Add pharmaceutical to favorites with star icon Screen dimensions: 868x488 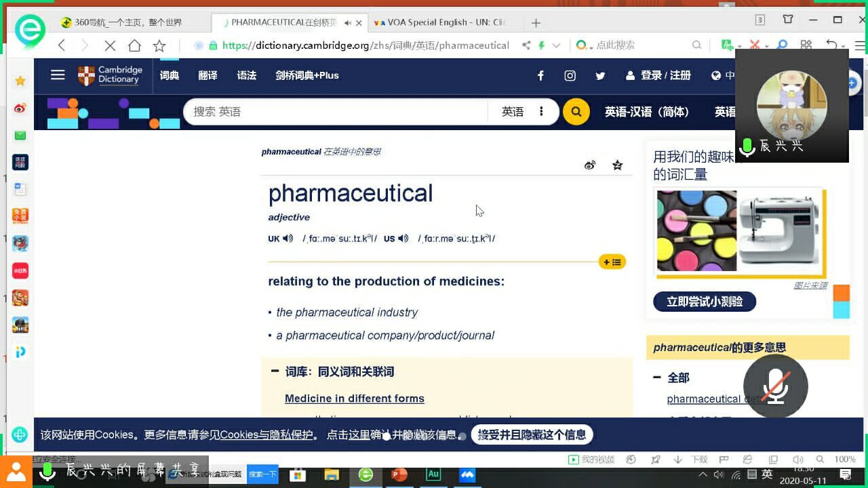(617, 165)
